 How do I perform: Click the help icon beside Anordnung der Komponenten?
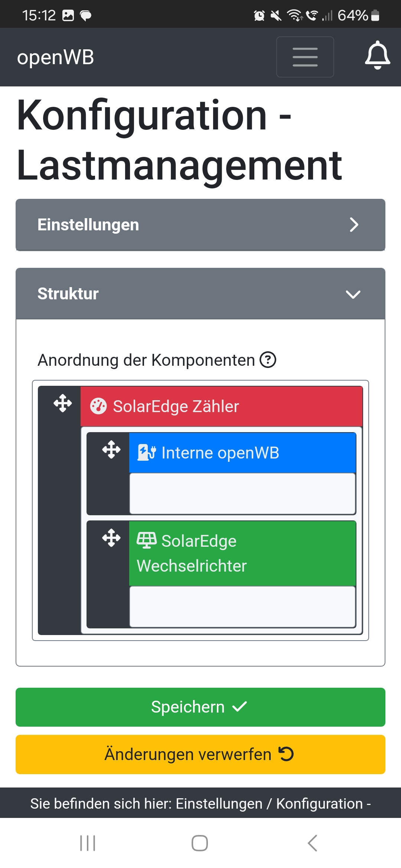(268, 360)
